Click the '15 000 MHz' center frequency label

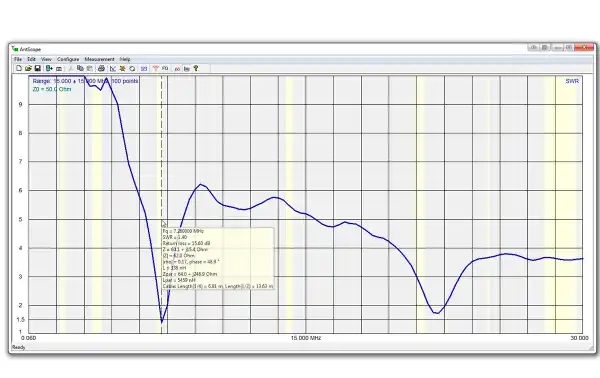tap(306, 338)
